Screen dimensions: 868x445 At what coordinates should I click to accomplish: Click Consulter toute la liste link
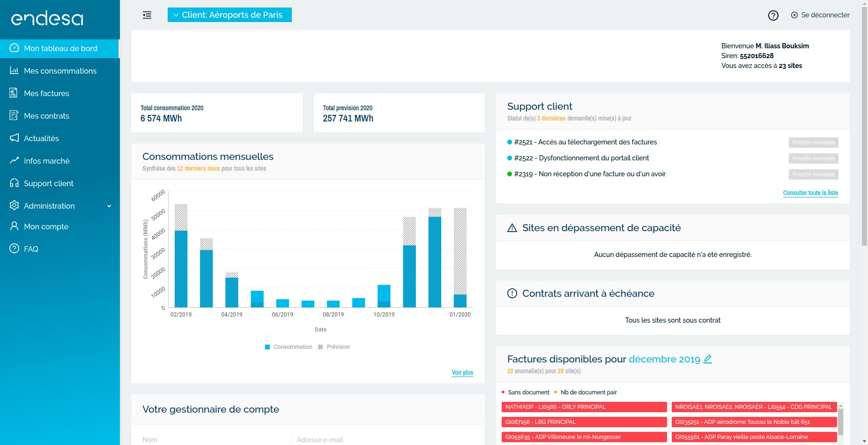click(810, 193)
